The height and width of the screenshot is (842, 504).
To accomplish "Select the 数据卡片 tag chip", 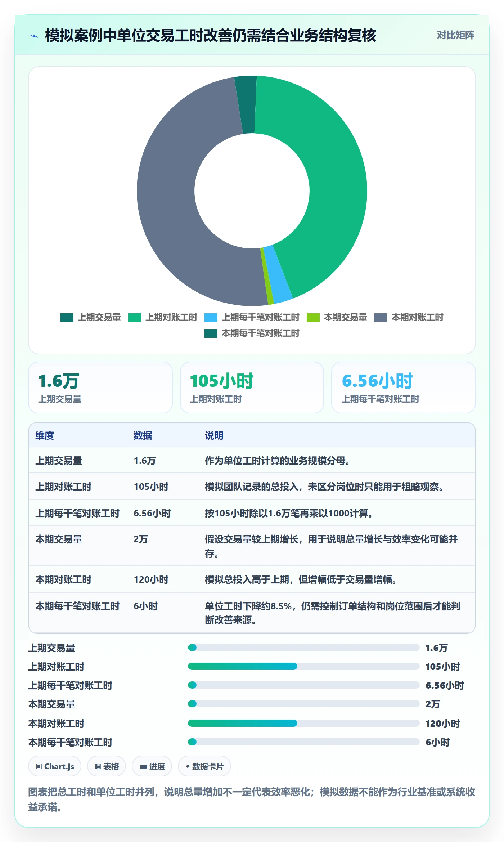I will click(204, 766).
